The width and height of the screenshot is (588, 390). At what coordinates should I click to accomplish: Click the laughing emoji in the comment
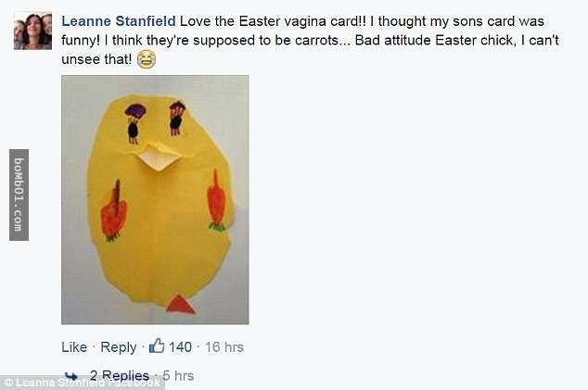coord(146,60)
